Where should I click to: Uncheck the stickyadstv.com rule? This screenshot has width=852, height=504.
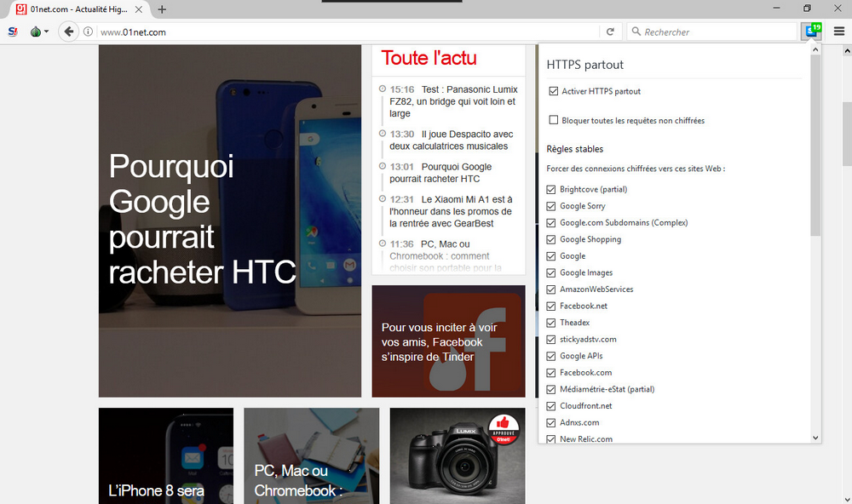coord(551,340)
